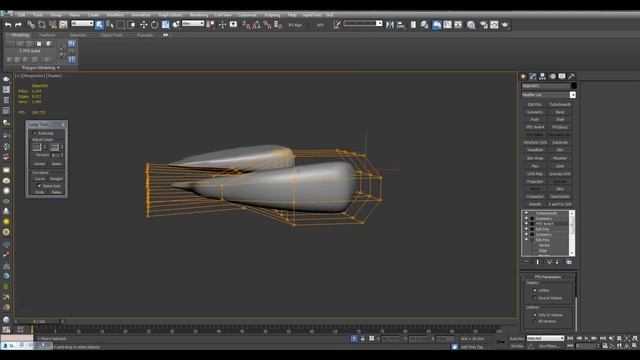
Task: Activate the Select Object tool
Action: point(99,25)
